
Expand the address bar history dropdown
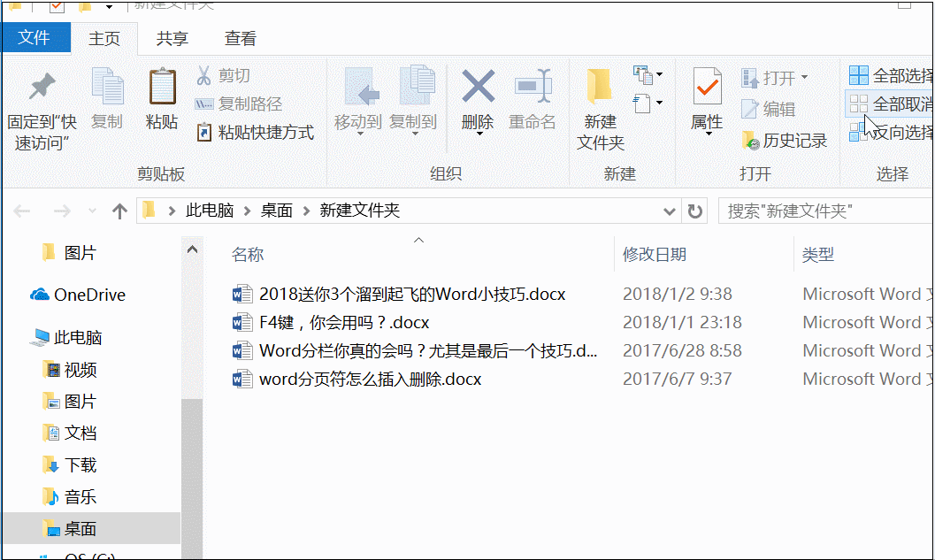[x=669, y=211]
